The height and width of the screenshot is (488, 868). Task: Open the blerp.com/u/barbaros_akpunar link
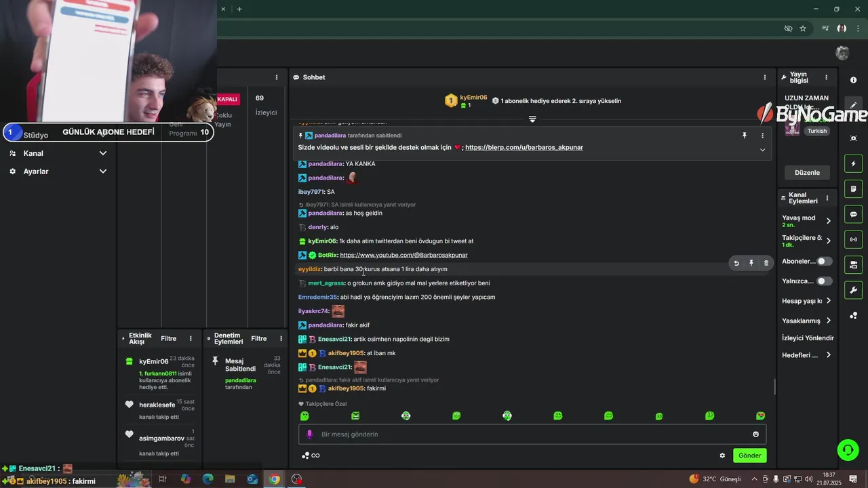point(524,147)
